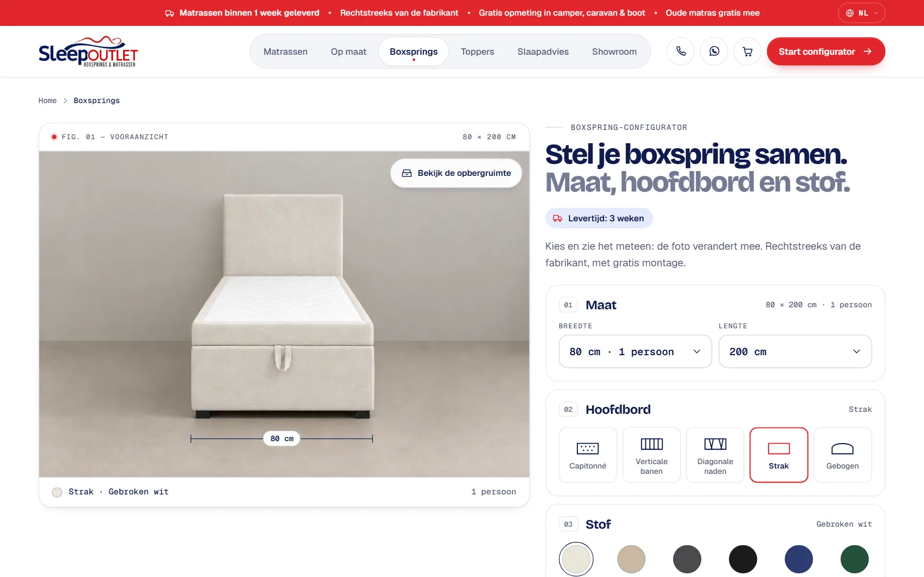The height and width of the screenshot is (577, 924).
Task: Choose the black fabric swatch
Action: coord(743,559)
